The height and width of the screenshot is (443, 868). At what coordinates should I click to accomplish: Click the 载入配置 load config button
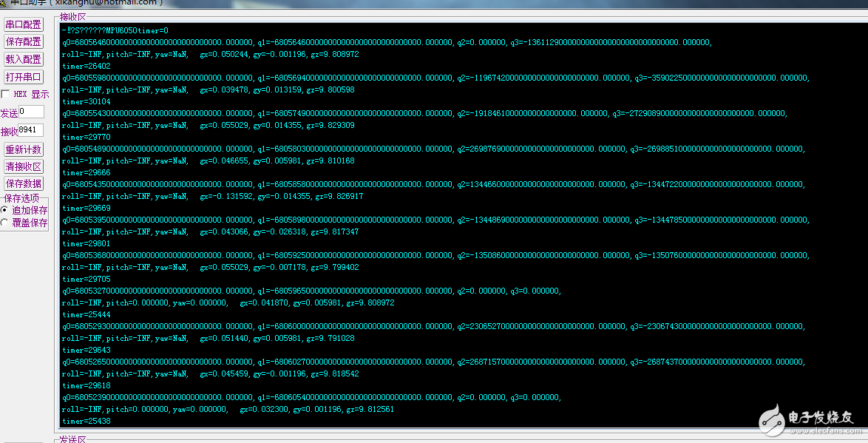pyautogui.click(x=23, y=59)
